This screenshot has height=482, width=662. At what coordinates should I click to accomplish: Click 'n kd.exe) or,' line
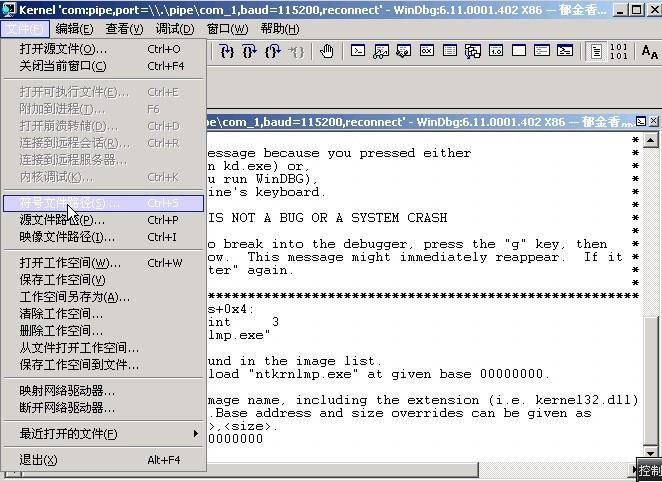click(258, 166)
